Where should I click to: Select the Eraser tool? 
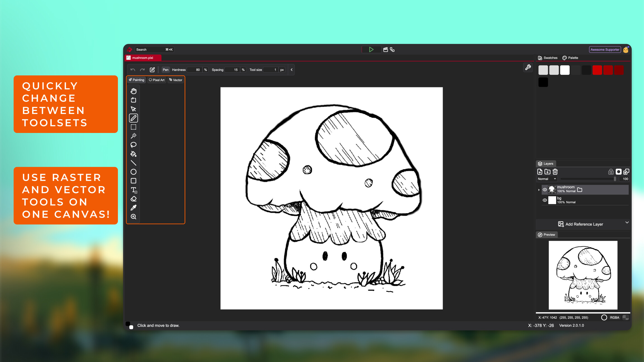pos(134,199)
